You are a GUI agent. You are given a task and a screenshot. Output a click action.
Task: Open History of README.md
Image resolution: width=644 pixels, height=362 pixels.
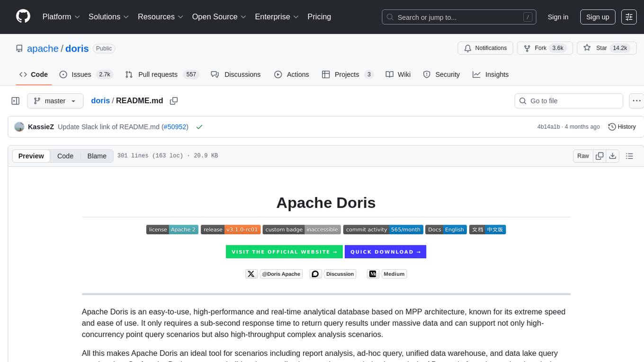point(622,127)
